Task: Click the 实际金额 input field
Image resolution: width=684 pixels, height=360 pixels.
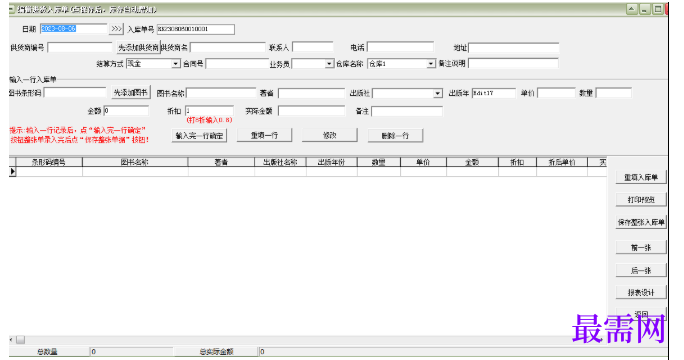Action: point(311,111)
